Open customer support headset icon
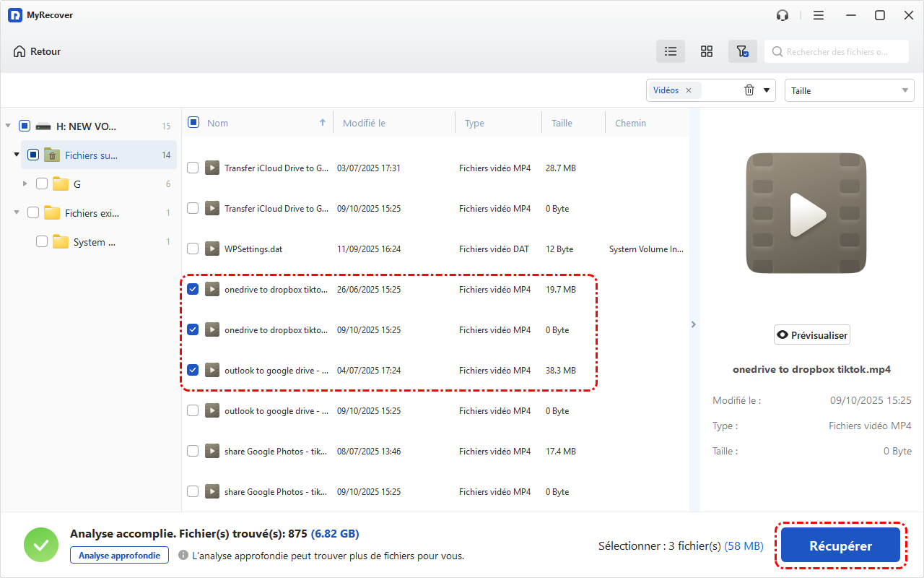The height and width of the screenshot is (578, 924). tap(783, 15)
